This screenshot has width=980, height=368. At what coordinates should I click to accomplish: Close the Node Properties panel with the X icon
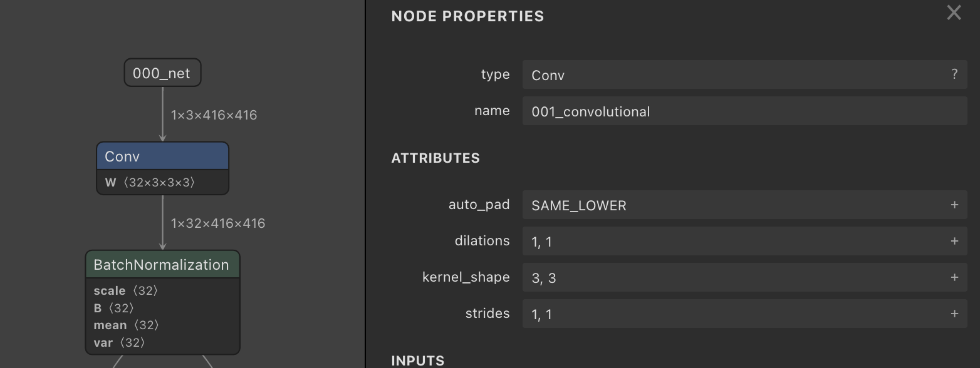[954, 13]
